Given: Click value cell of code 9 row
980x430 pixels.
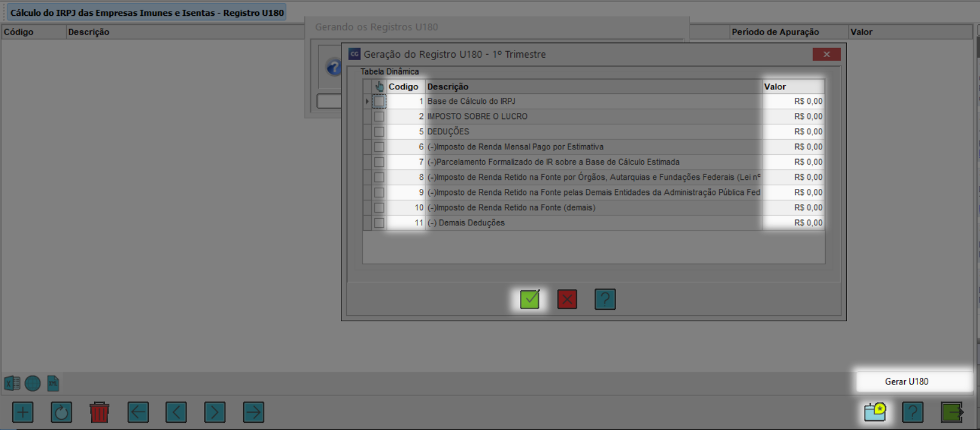Looking at the screenshot, I should point(793,193).
